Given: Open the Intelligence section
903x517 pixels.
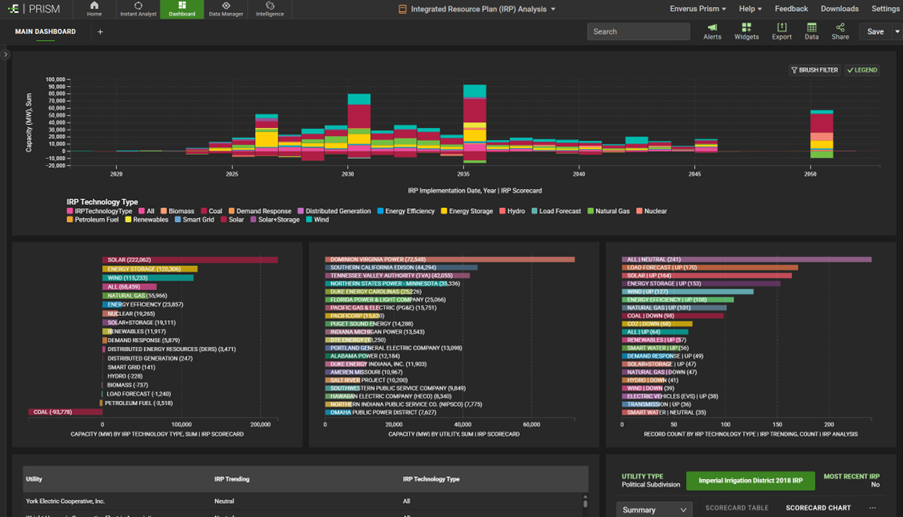Looking at the screenshot, I should pos(269,9).
